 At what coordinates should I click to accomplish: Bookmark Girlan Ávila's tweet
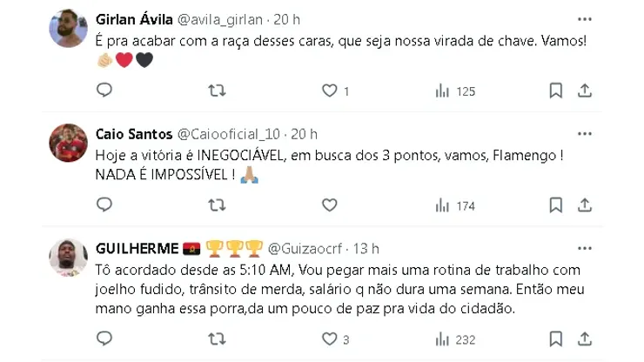554,90
